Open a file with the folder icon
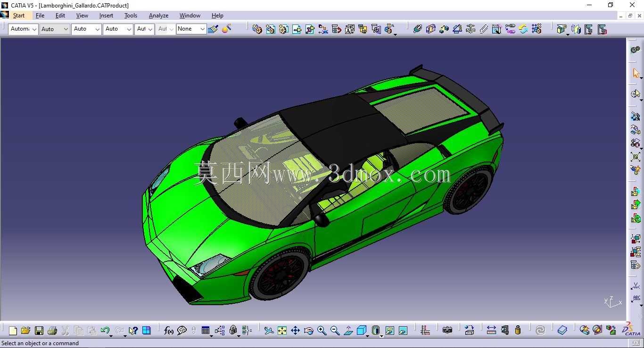The image size is (644, 348). tap(25, 331)
